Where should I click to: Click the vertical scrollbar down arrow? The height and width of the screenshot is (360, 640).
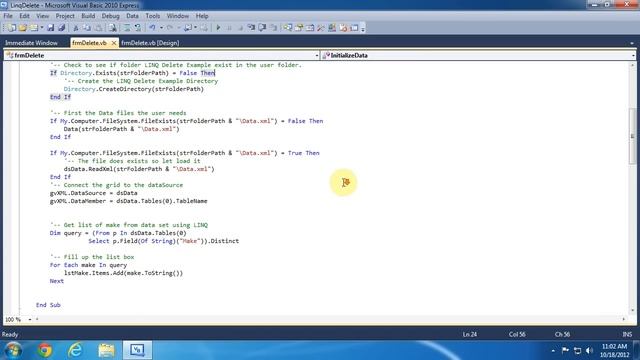[633, 311]
